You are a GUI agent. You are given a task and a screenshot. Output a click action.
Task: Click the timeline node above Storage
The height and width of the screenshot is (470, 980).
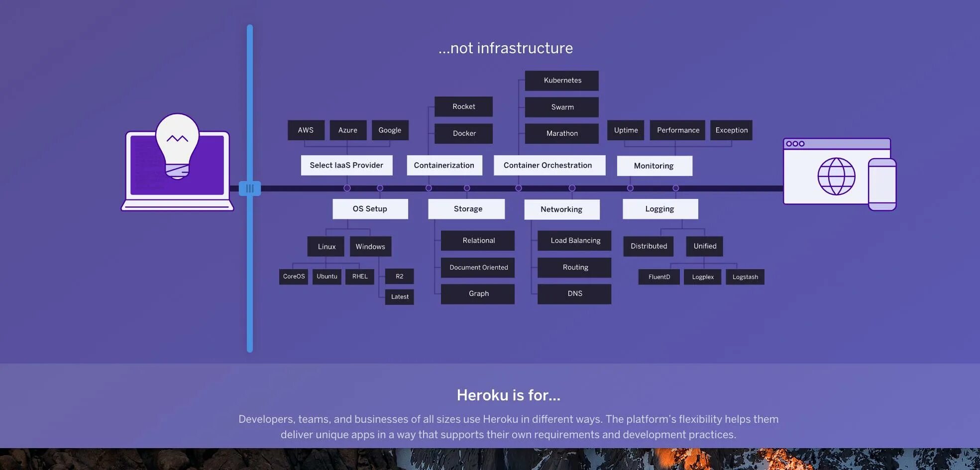click(x=467, y=188)
